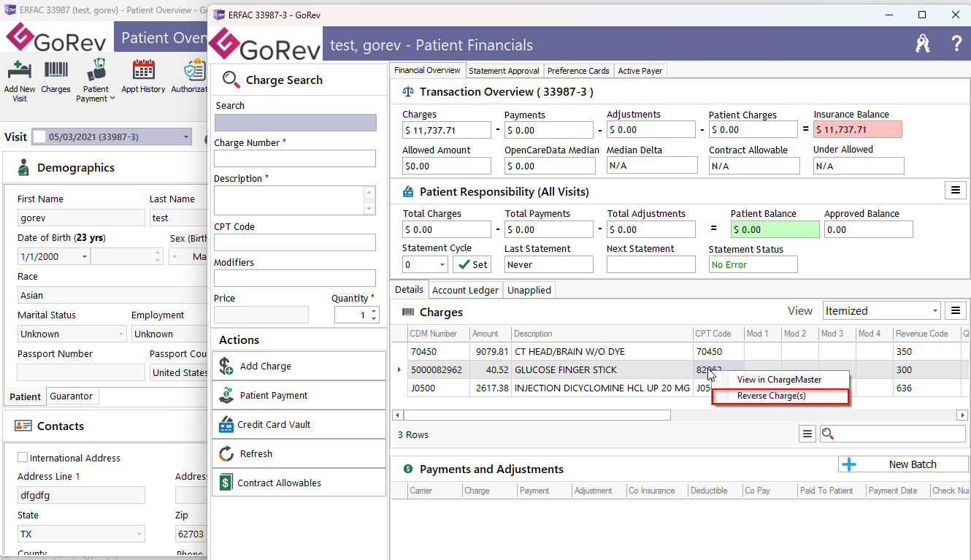Open the help question mark icon
This screenshot has width=971, height=560.
pos(957,45)
